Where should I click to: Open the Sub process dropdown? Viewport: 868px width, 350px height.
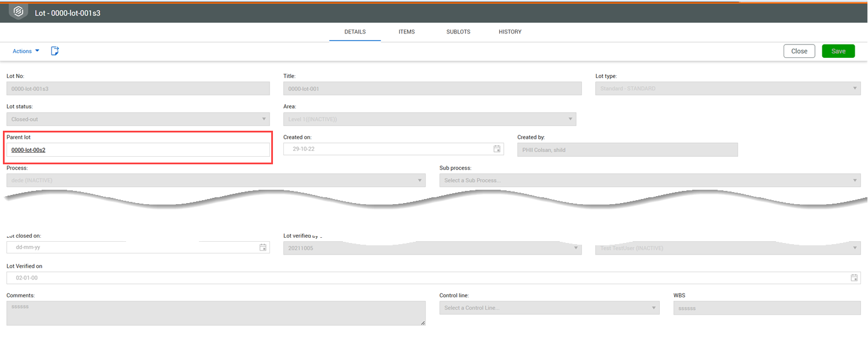click(x=649, y=180)
